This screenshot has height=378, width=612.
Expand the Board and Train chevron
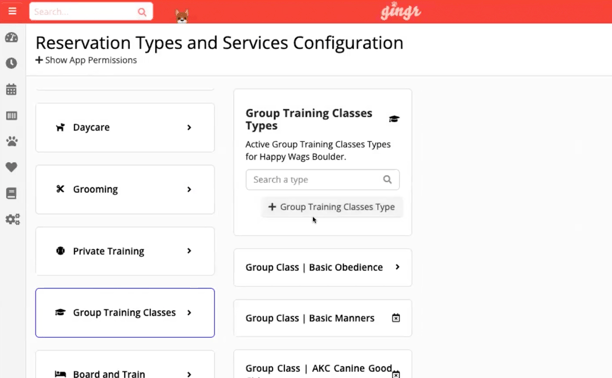pos(189,374)
